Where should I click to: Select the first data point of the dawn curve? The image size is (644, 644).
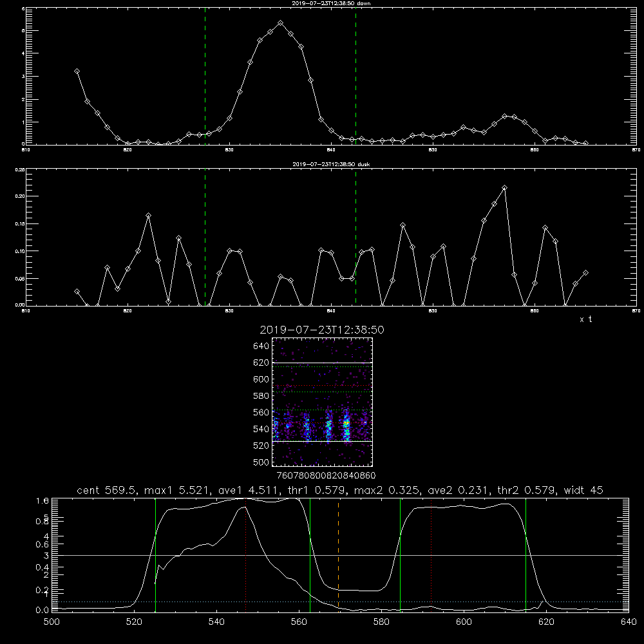click(x=77, y=71)
